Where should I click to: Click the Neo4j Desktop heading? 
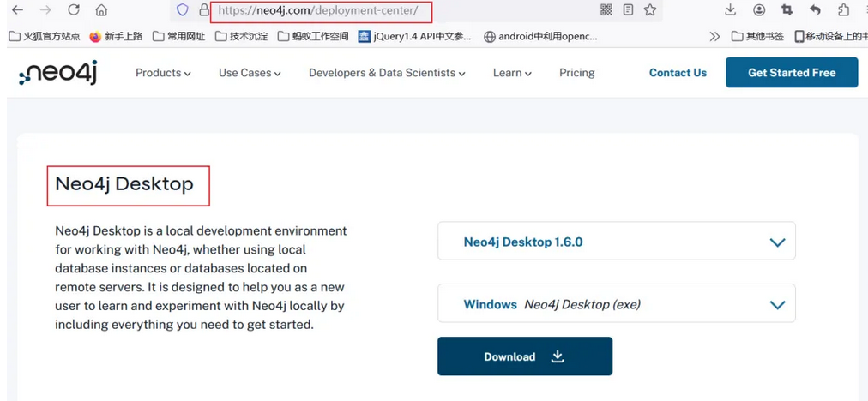(x=124, y=183)
